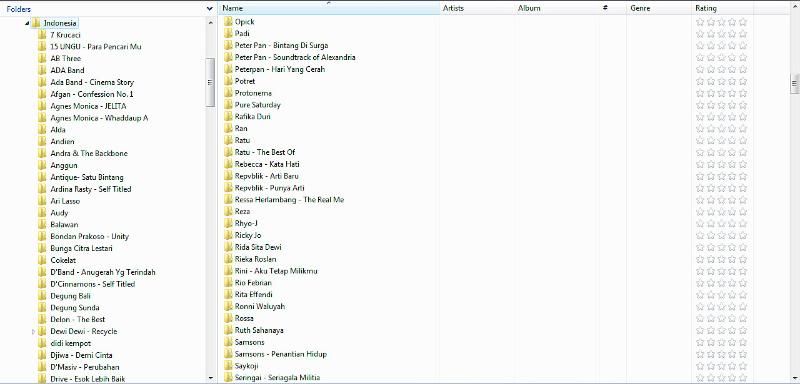The height and width of the screenshot is (384, 800).
Task: Click the didi kempot folder icon
Action: [x=42, y=343]
